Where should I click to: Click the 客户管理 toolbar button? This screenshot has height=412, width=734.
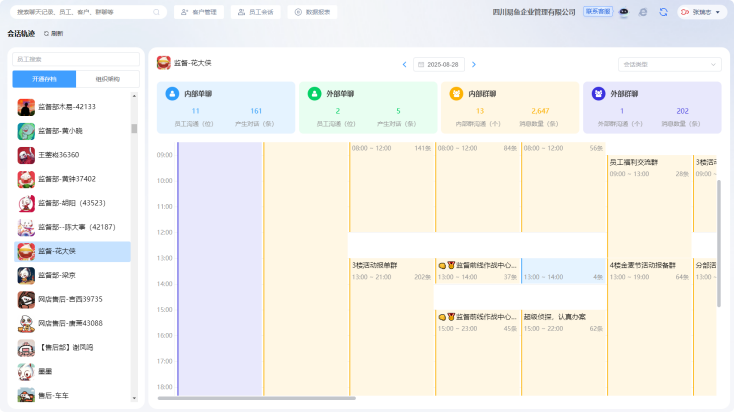coord(199,12)
